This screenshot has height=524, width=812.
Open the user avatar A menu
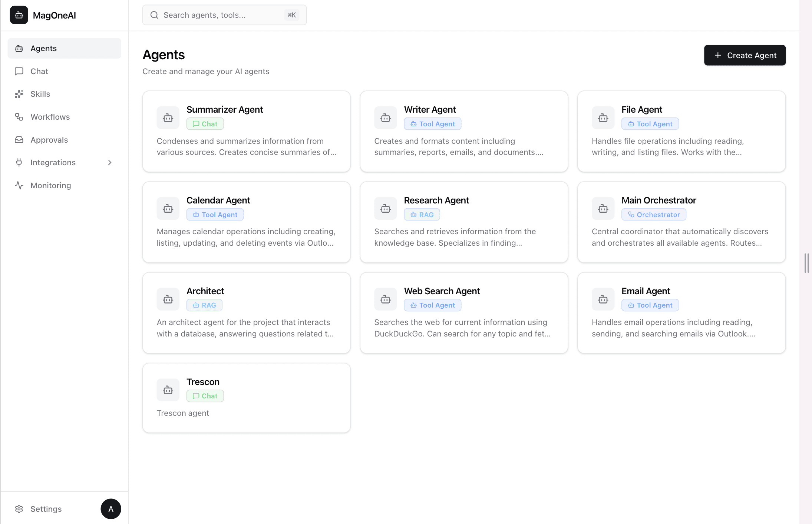(110, 509)
